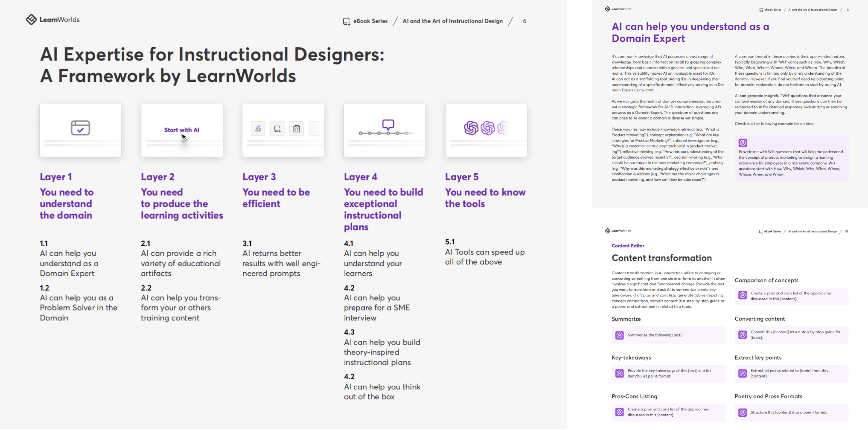Click the ChatGPT avatar in the Summarize prompt

pos(619,335)
